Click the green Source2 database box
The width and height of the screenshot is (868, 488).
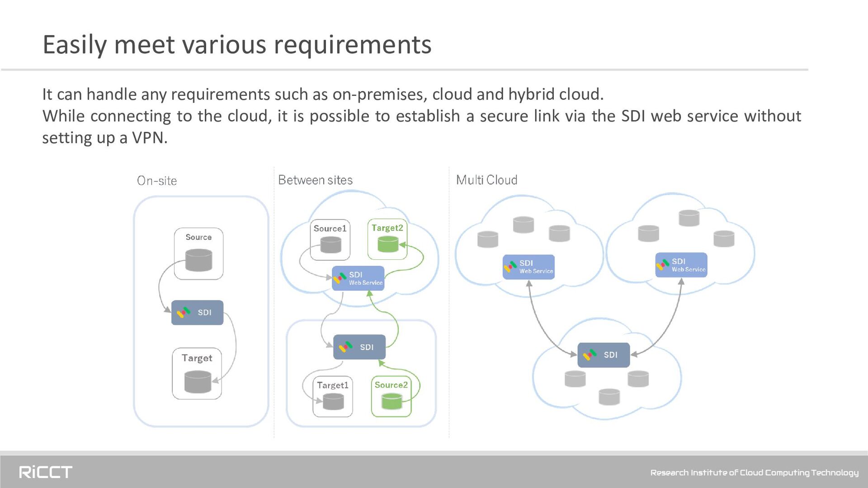[x=392, y=396]
